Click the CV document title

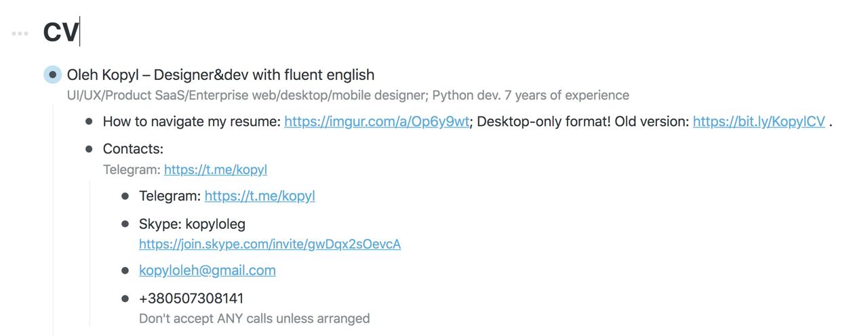pyautogui.click(x=61, y=33)
